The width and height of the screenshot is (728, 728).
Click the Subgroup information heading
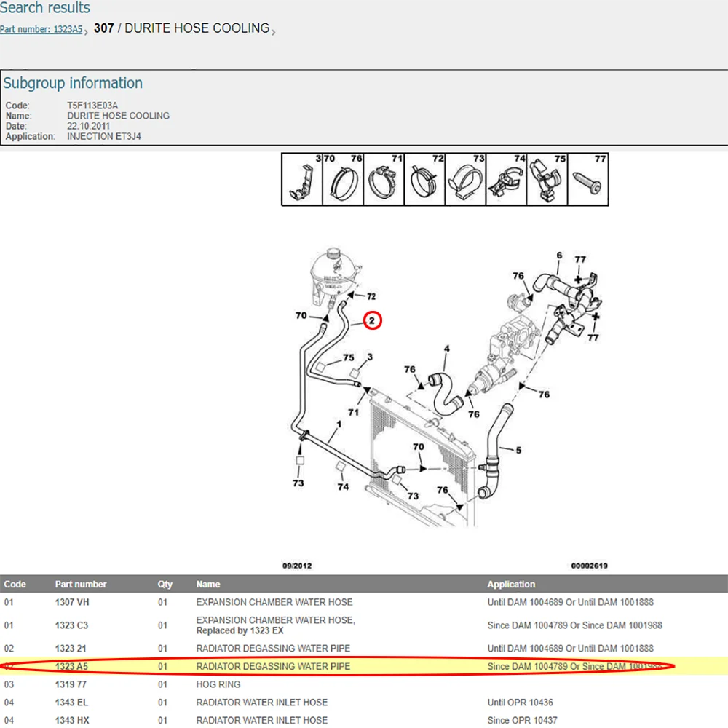[73, 83]
